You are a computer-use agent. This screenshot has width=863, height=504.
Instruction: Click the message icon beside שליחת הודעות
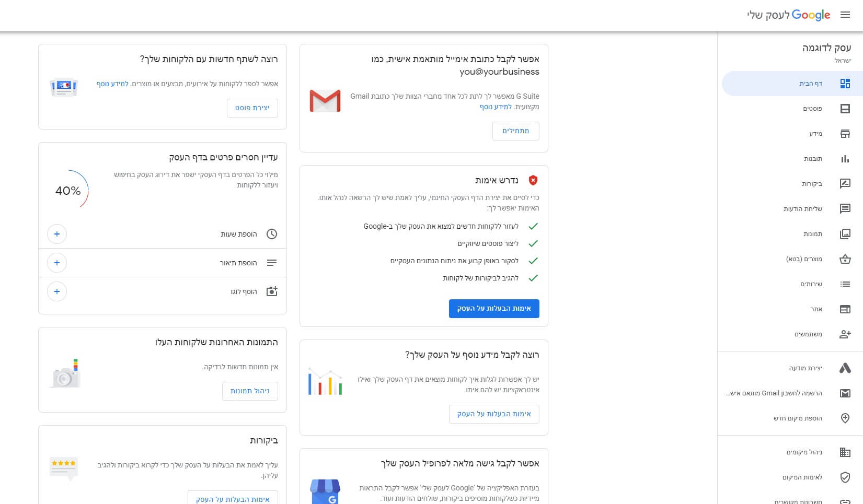pyautogui.click(x=845, y=209)
